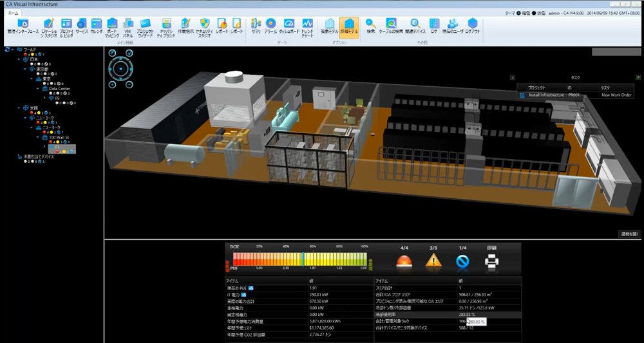Select the 淡色 light theme radio button
Viewport: 644px width, 343px height.
click(534, 13)
